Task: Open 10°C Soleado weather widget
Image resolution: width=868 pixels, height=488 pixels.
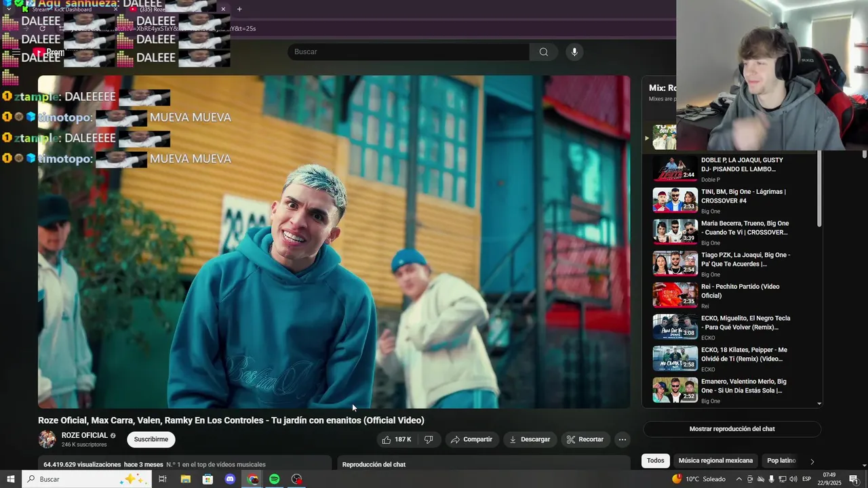Action: [x=698, y=479]
